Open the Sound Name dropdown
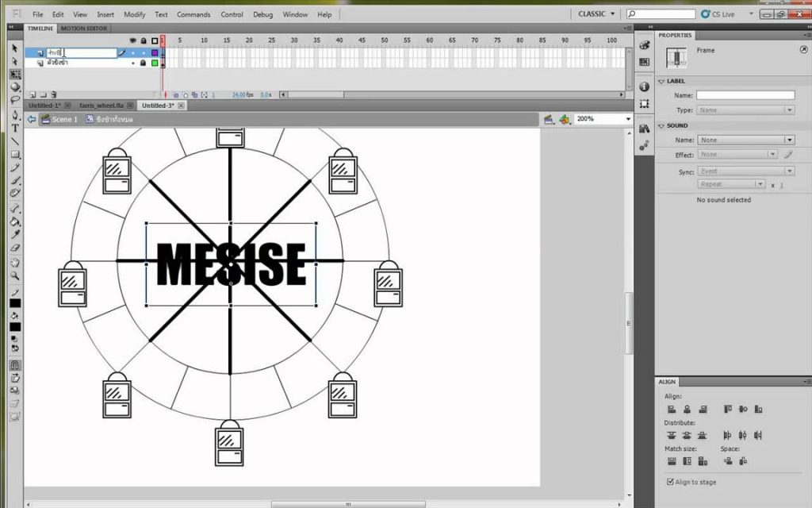Viewport: 812px width, 508px height. [x=745, y=140]
